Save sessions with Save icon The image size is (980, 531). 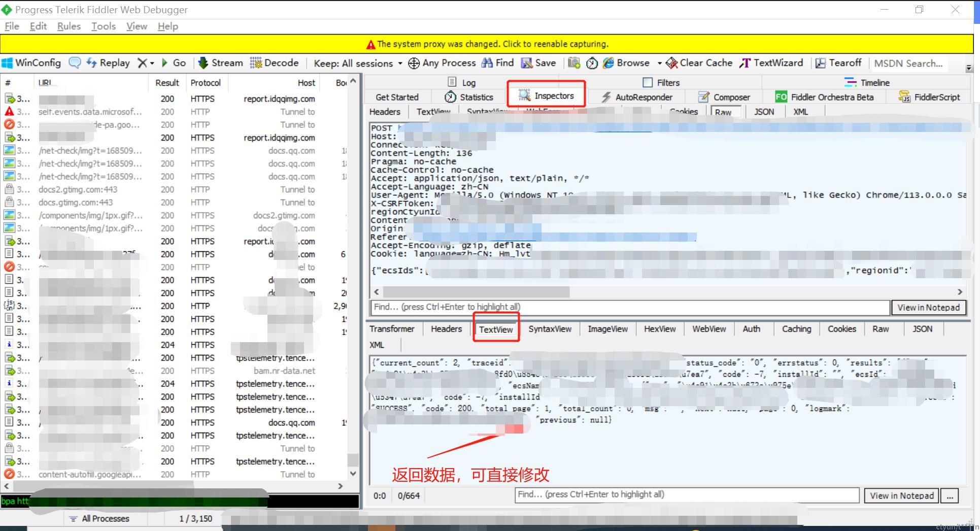click(x=539, y=63)
